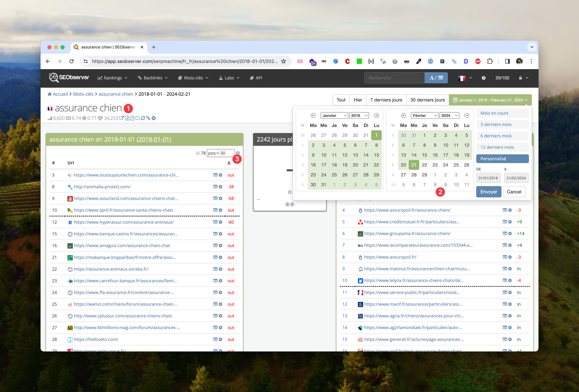The height and width of the screenshot is (392, 579).
Task: Open the Février month dropdown
Action: [425, 116]
